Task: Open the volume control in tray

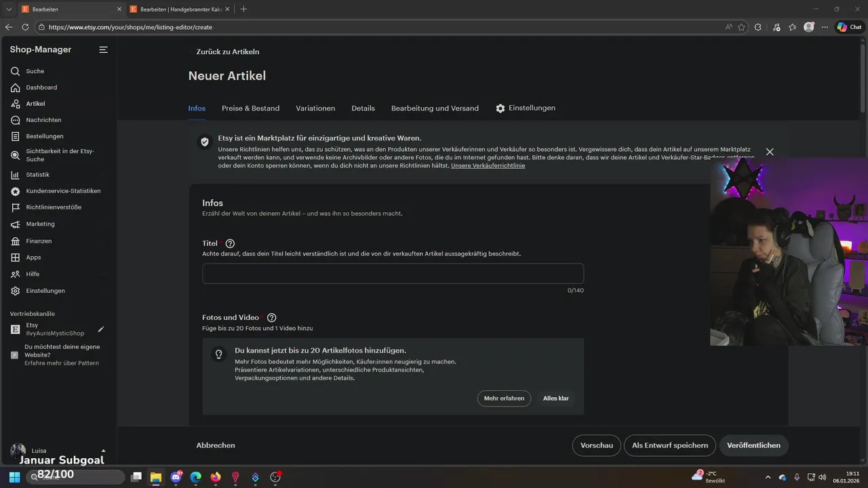Action: click(823, 477)
